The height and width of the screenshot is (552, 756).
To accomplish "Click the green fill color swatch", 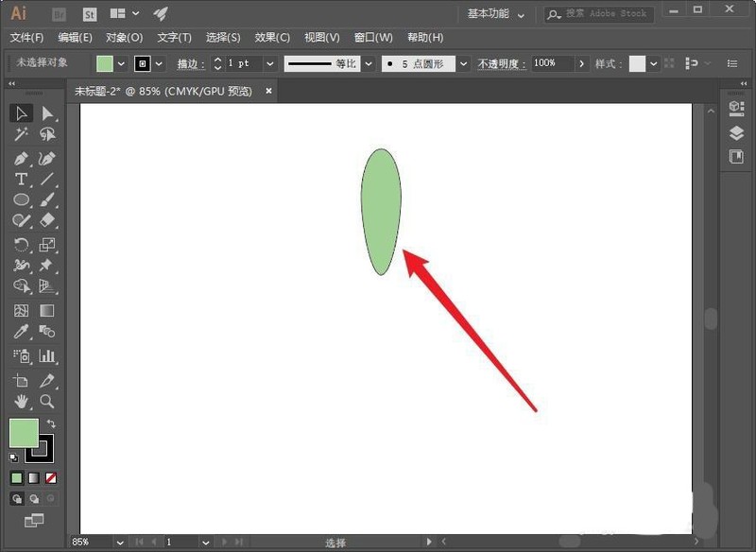I will (104, 63).
